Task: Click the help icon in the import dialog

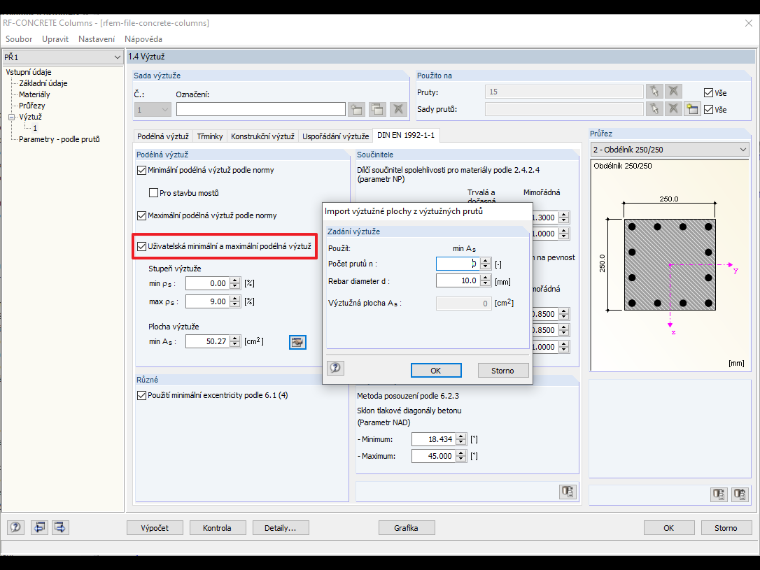Action: 335,368
